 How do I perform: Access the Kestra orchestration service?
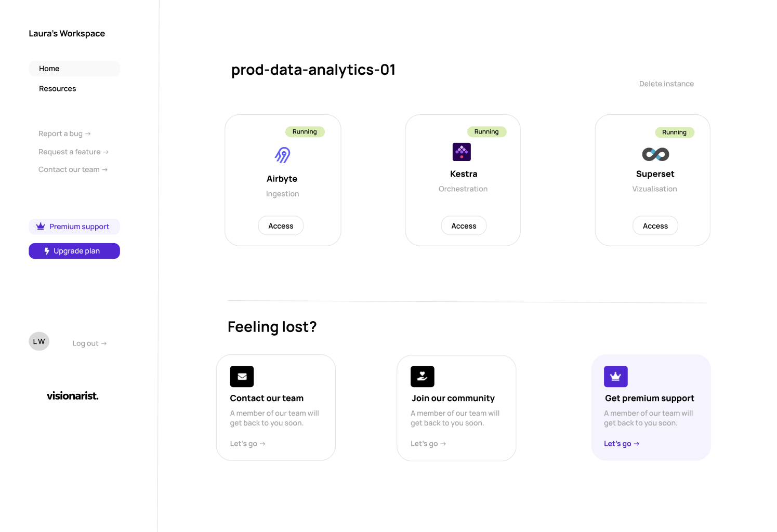(464, 225)
